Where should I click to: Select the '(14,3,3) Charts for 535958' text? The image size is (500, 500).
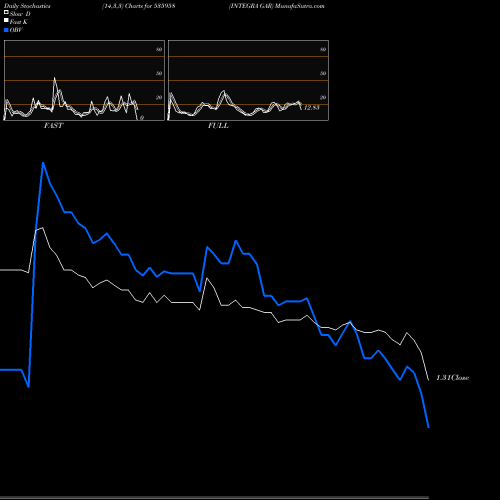(139, 6)
